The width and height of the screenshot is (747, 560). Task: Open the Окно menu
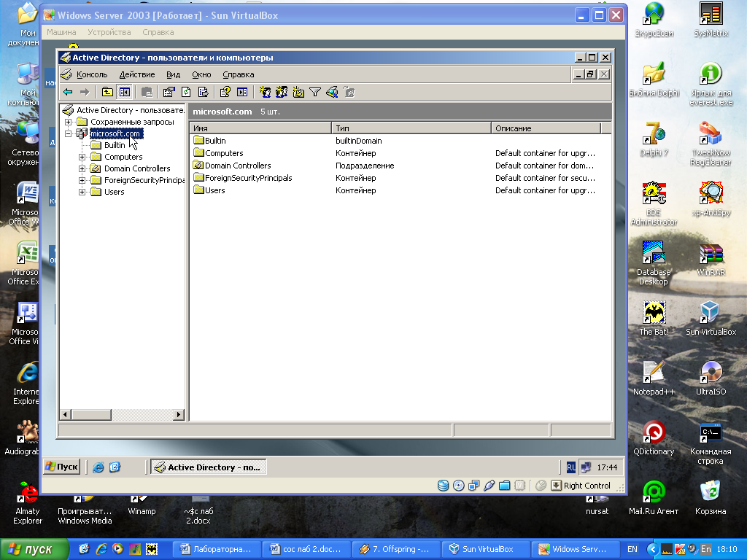tap(201, 75)
